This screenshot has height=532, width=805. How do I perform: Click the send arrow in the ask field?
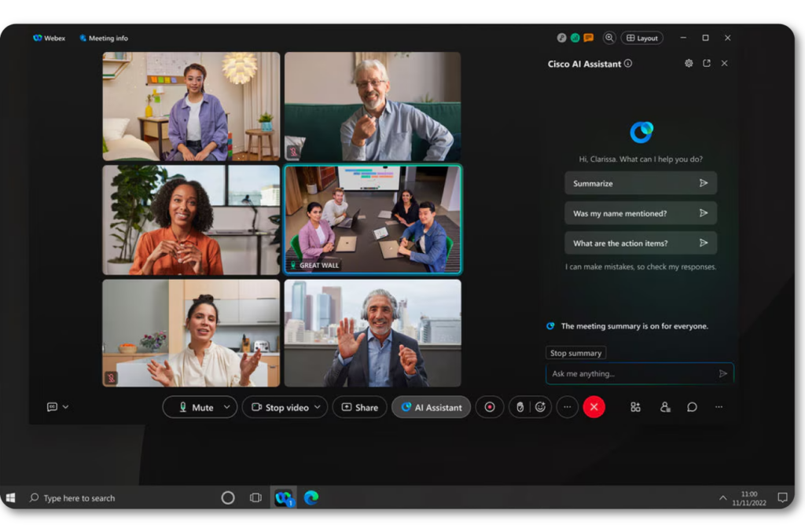(723, 373)
